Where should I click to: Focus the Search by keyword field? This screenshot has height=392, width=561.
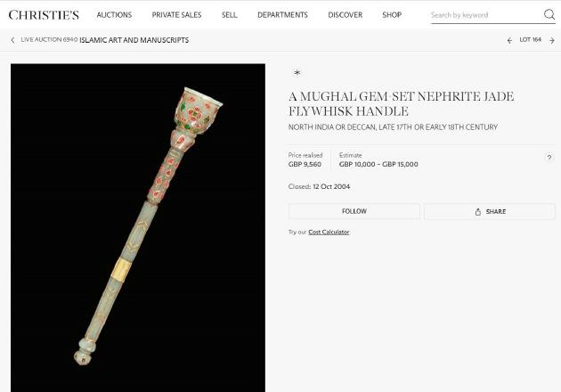[x=486, y=15]
